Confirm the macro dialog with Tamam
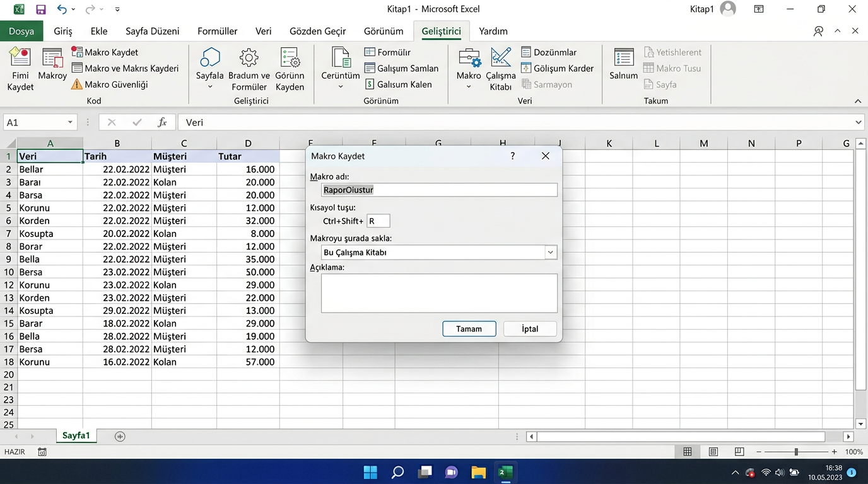This screenshot has width=868, height=484. click(469, 329)
